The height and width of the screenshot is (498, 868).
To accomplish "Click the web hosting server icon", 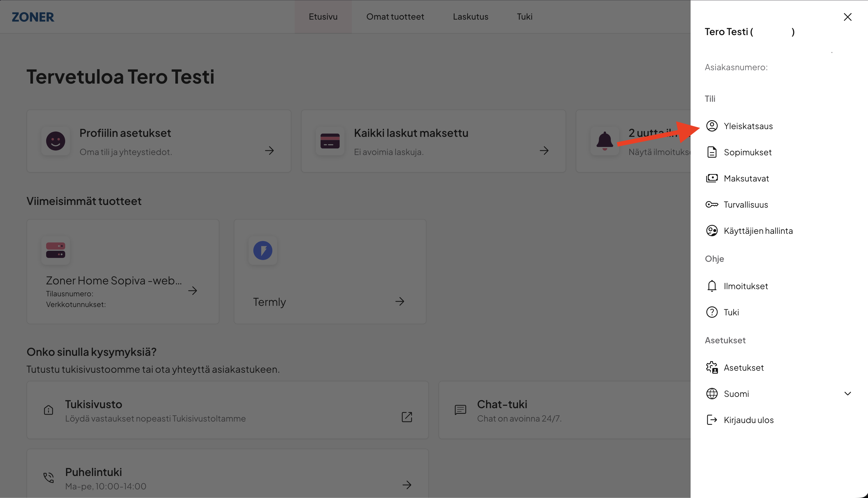I will pos(56,250).
